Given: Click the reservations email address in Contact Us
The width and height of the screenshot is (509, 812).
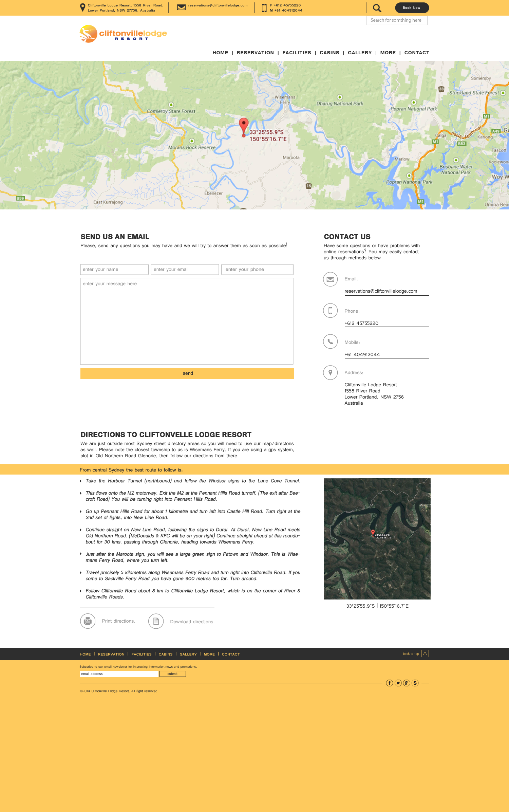Looking at the screenshot, I should pyautogui.click(x=381, y=291).
